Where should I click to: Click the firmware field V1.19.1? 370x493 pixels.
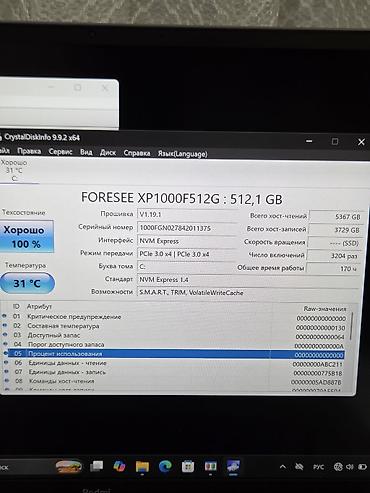click(x=187, y=214)
